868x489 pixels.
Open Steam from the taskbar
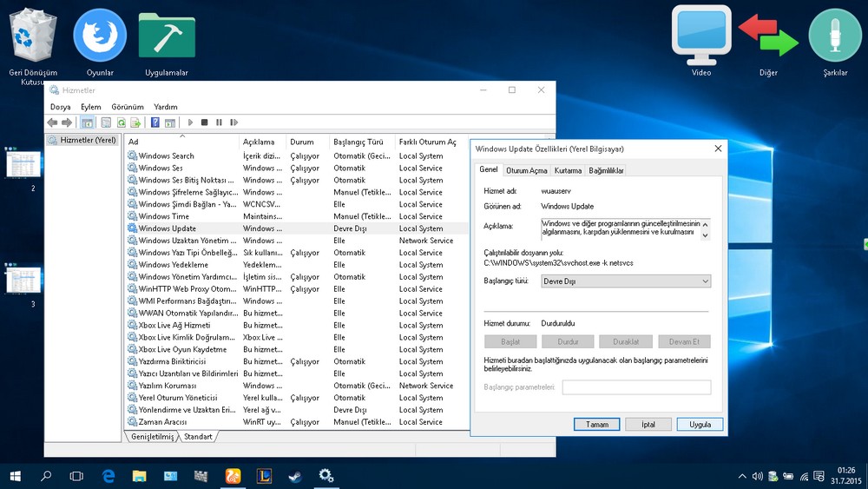(296, 476)
